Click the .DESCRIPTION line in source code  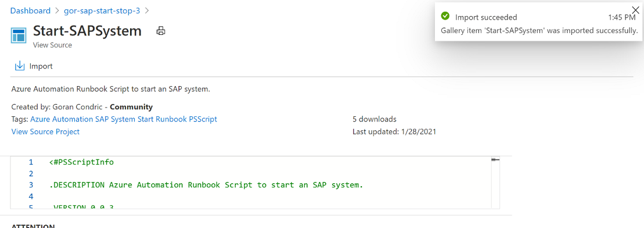[206, 185]
